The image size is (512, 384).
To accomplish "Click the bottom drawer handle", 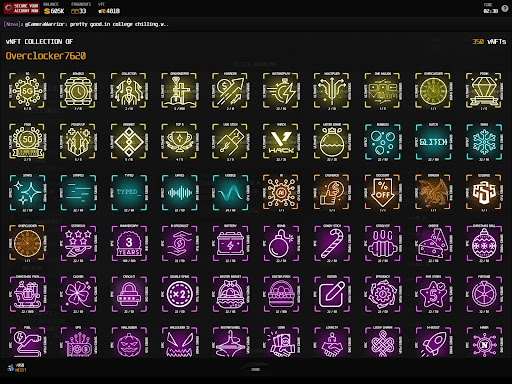I will (x=256, y=369).
